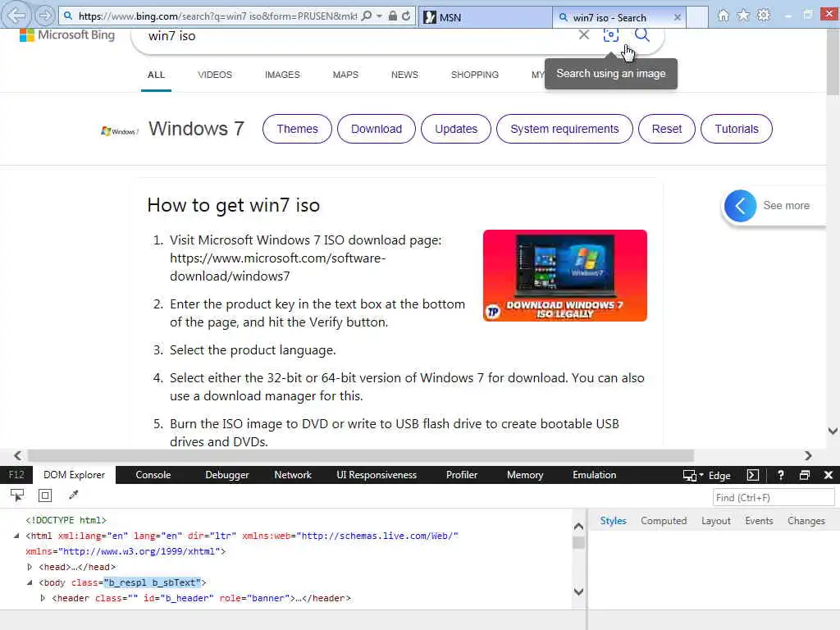The height and width of the screenshot is (630, 840).
Task: Click horizontal scrollbar left arrow
Action: [x=18, y=455]
